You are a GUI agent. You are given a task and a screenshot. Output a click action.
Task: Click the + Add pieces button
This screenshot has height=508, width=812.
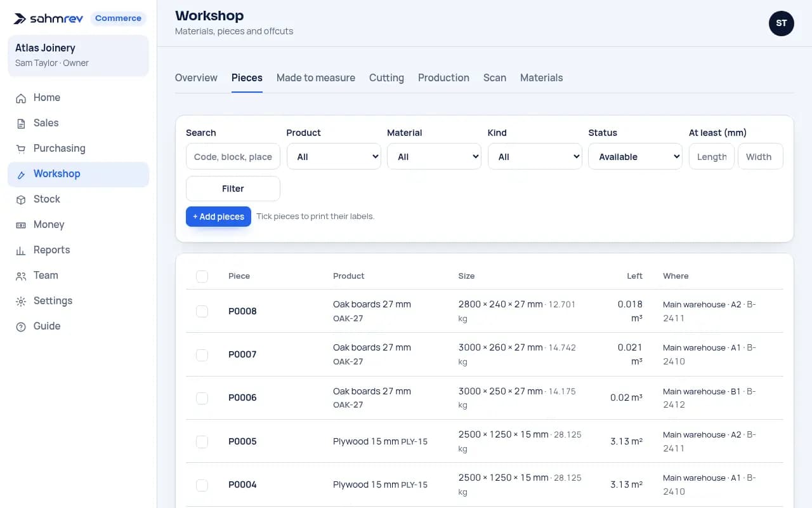(x=218, y=217)
